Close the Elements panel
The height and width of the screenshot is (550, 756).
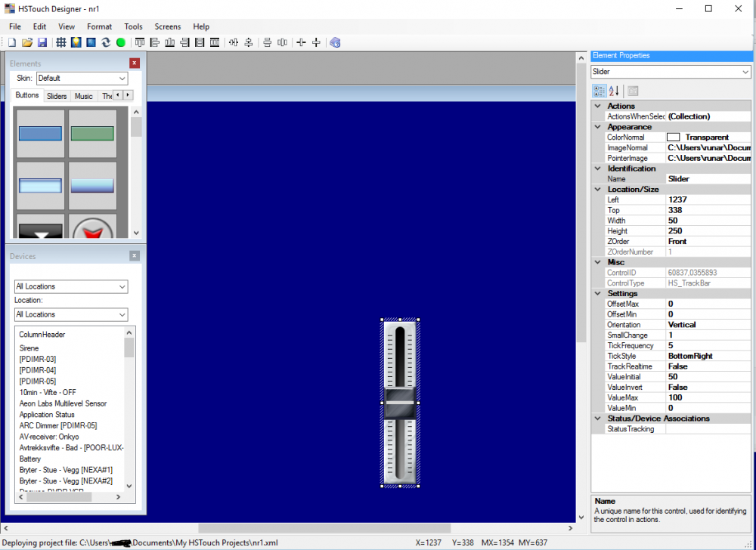click(135, 63)
